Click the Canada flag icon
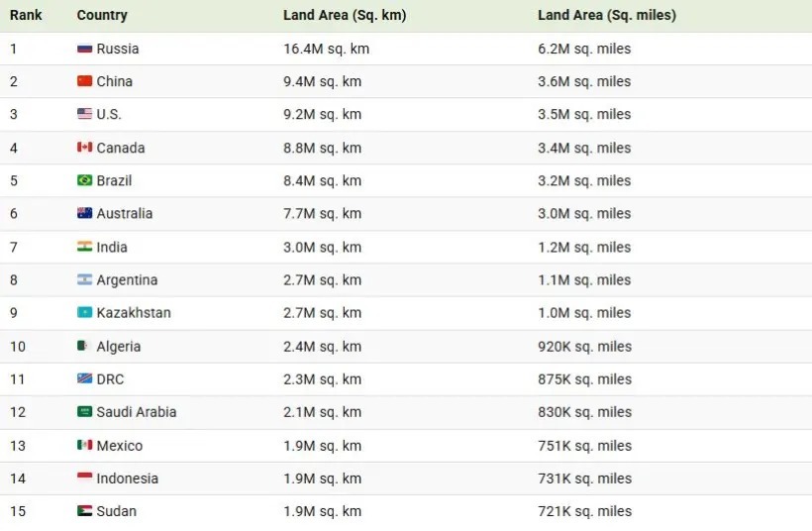The image size is (812, 531). 84,148
